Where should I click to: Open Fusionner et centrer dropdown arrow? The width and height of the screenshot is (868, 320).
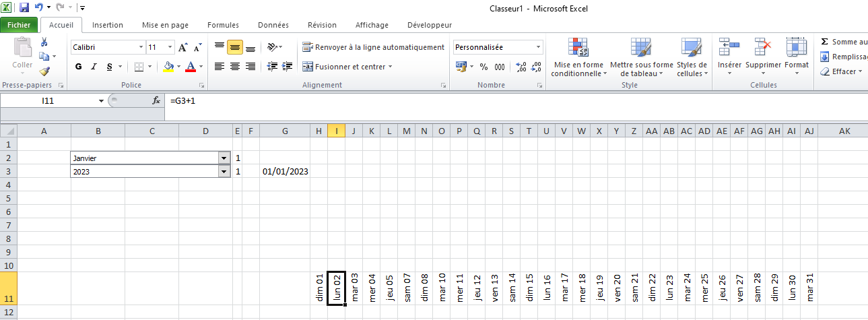(x=390, y=67)
